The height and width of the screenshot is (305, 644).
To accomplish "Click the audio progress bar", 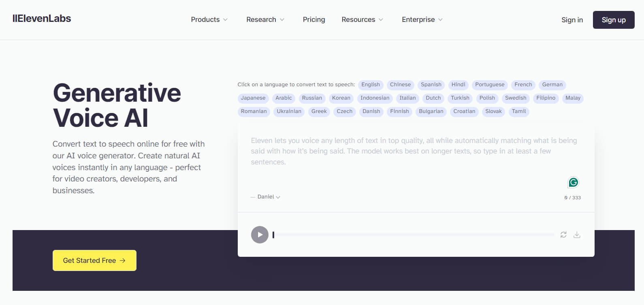I will (x=413, y=235).
